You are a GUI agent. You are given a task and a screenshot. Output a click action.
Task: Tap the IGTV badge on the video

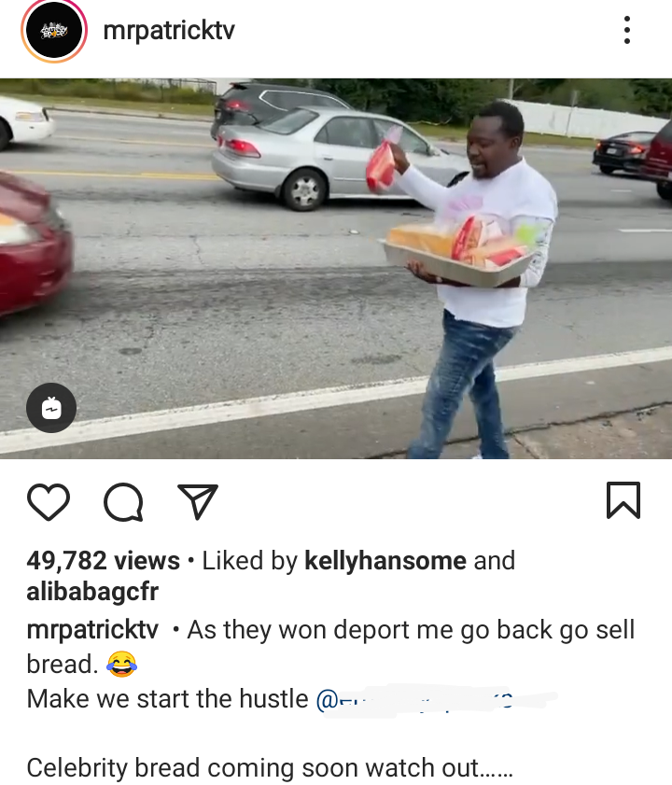click(51, 408)
